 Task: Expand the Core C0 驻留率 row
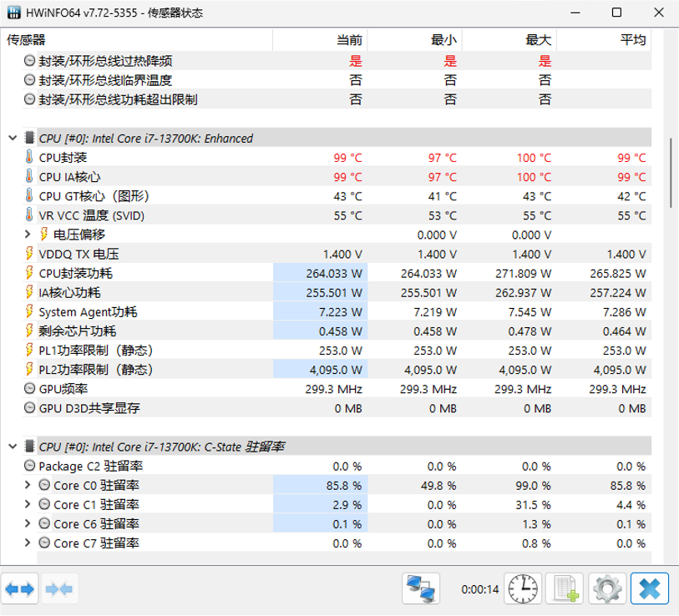pos(28,485)
